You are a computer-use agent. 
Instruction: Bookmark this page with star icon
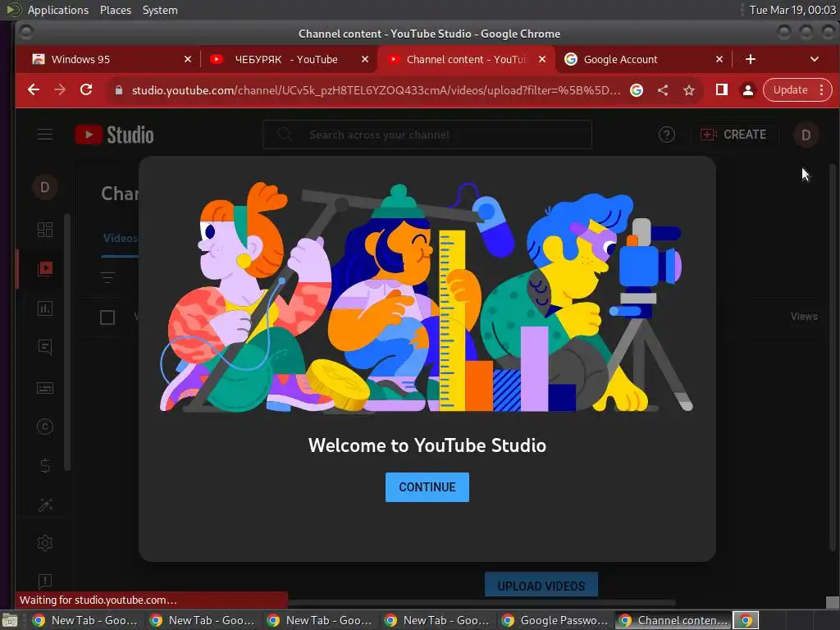pyautogui.click(x=689, y=90)
